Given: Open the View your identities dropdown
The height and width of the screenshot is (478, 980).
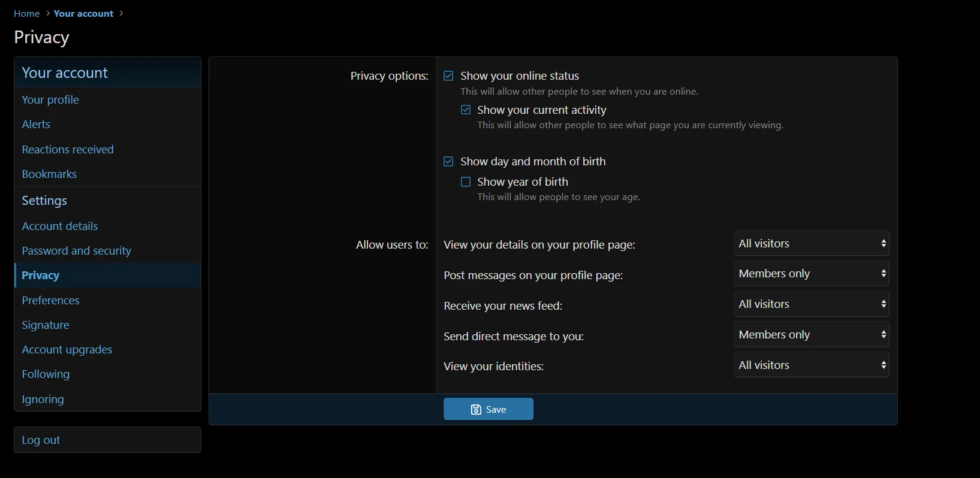Looking at the screenshot, I should [x=811, y=365].
